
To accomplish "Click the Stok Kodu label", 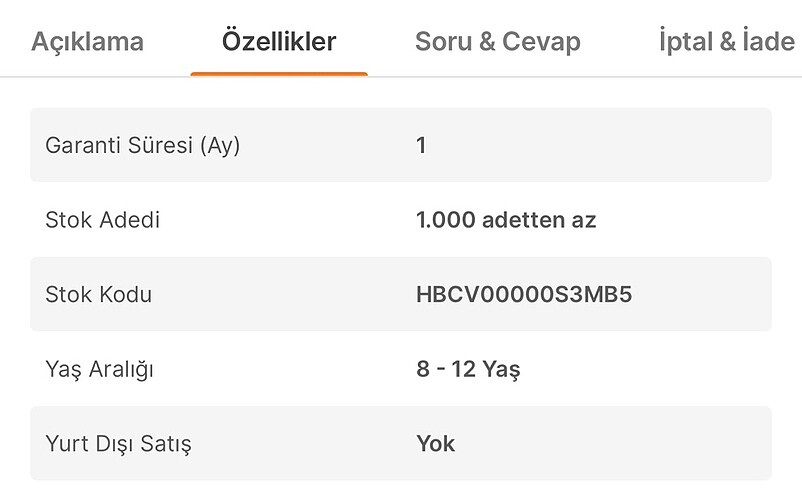I will click(x=99, y=295).
